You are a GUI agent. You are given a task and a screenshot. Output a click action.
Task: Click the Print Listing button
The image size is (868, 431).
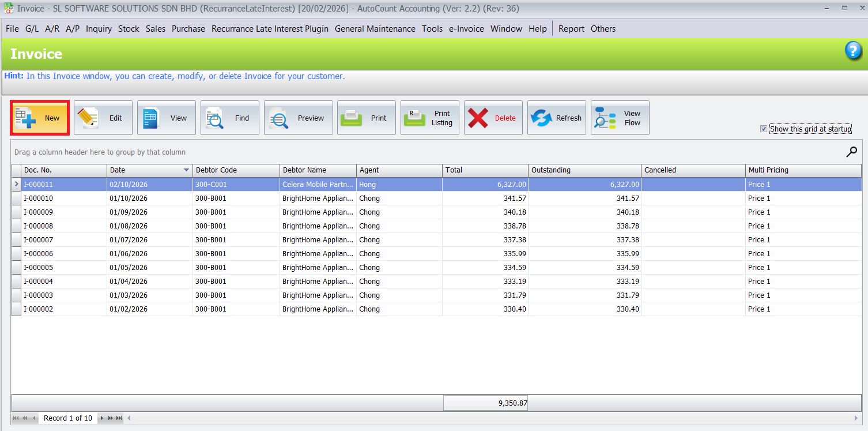click(x=430, y=118)
